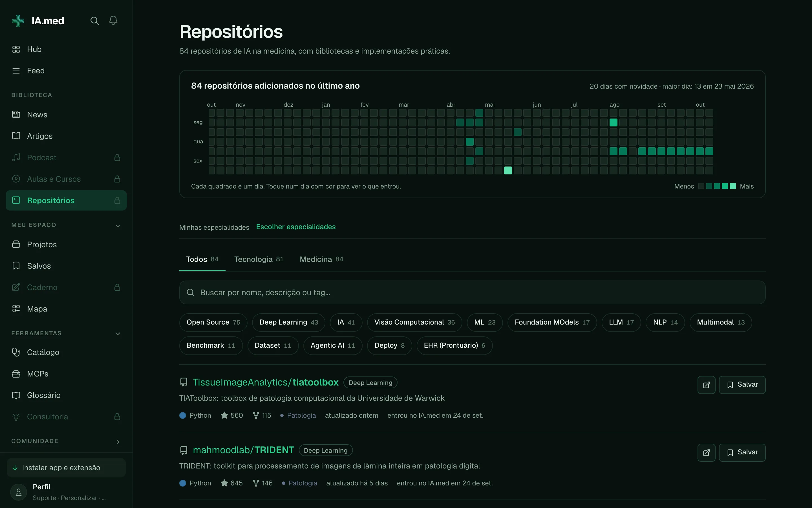Switch to the Tecnologia tab

pyautogui.click(x=259, y=259)
